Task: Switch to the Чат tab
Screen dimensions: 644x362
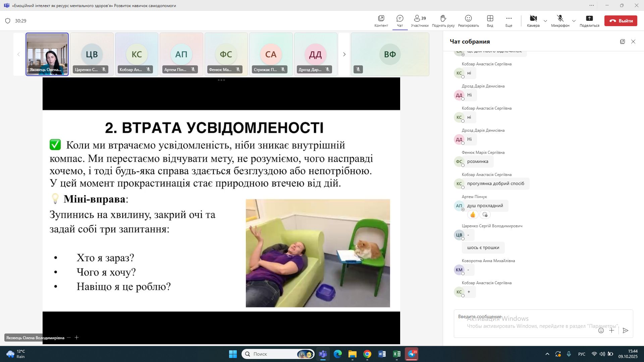Action: tap(400, 18)
